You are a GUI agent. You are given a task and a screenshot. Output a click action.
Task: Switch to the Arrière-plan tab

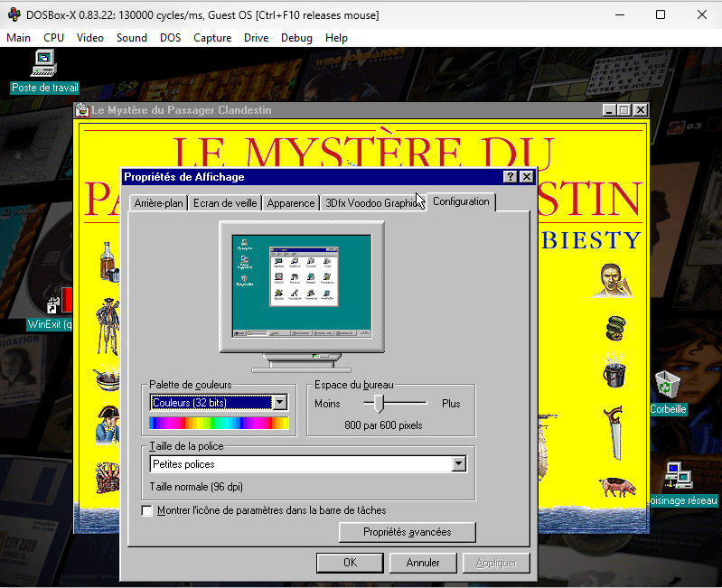(158, 203)
